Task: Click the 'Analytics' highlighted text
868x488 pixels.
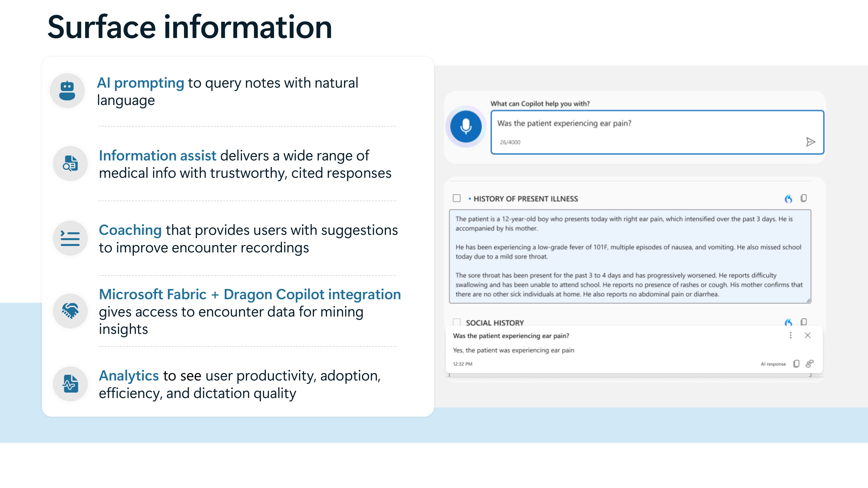Action: tap(129, 376)
